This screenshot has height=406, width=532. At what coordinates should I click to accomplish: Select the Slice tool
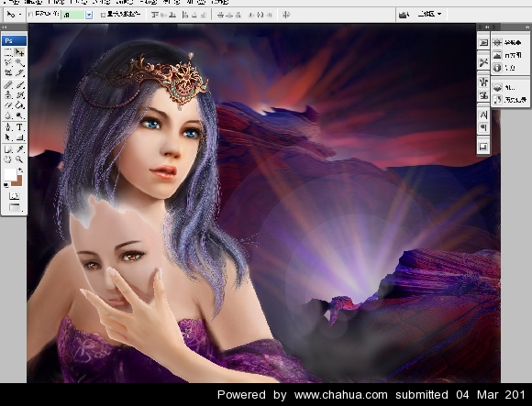(19, 72)
